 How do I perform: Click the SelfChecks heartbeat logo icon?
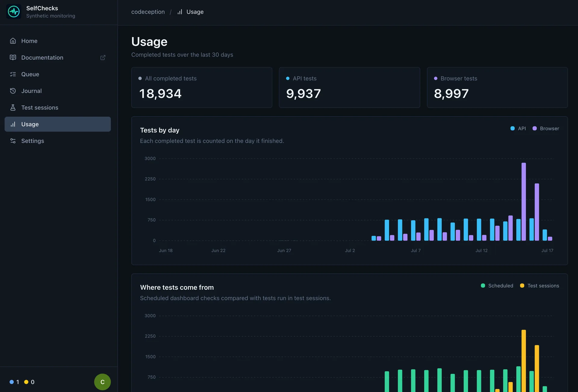(14, 12)
